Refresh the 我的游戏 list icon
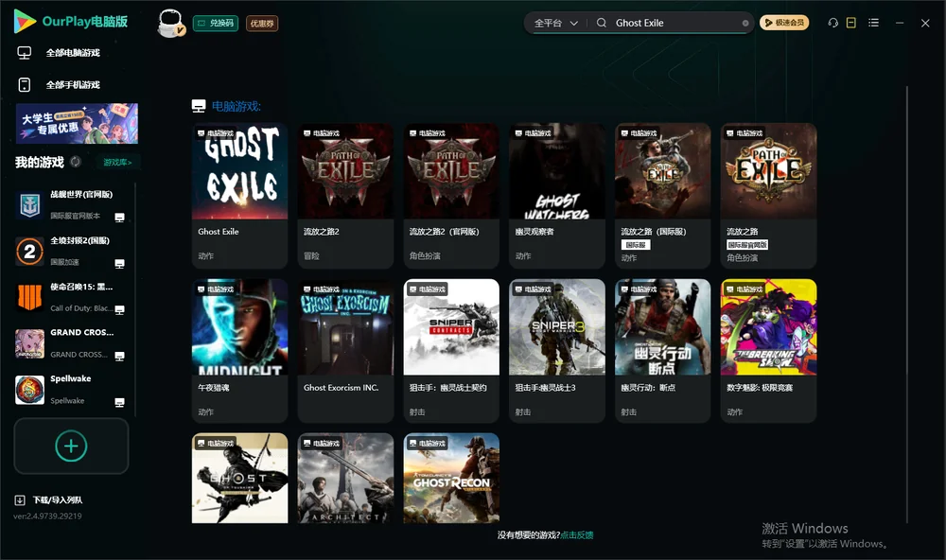Screen dimensions: 946x560 tap(76, 162)
